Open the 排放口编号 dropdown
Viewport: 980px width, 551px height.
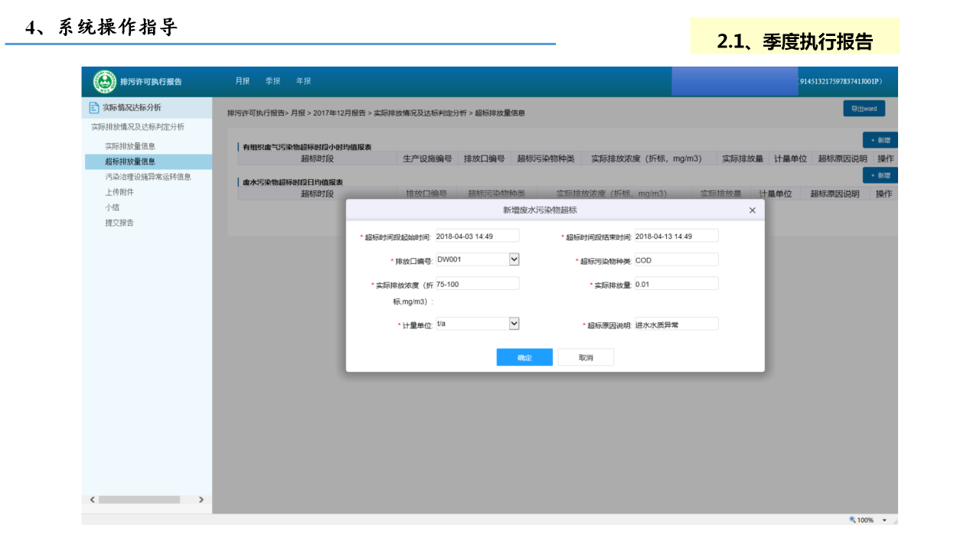(x=514, y=259)
